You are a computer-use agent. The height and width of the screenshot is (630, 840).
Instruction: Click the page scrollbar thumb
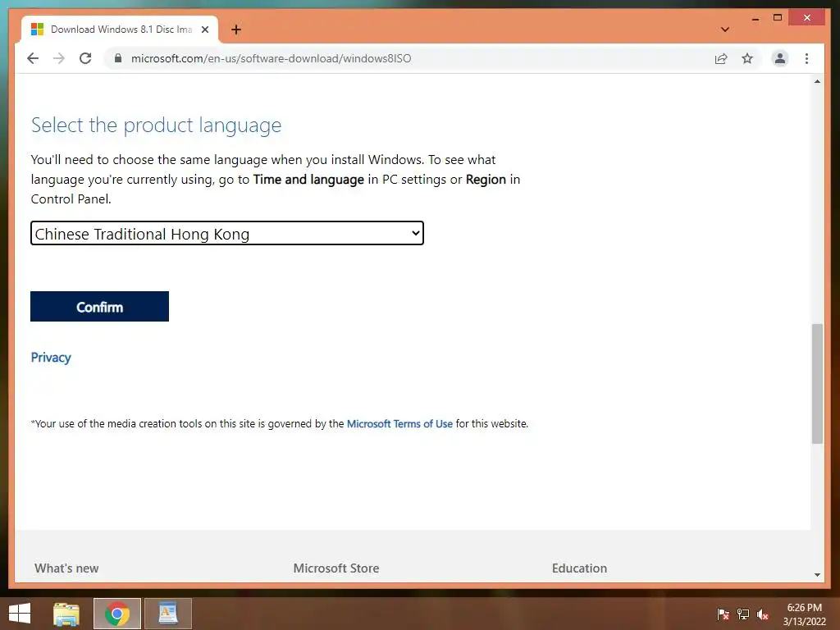[x=817, y=384]
